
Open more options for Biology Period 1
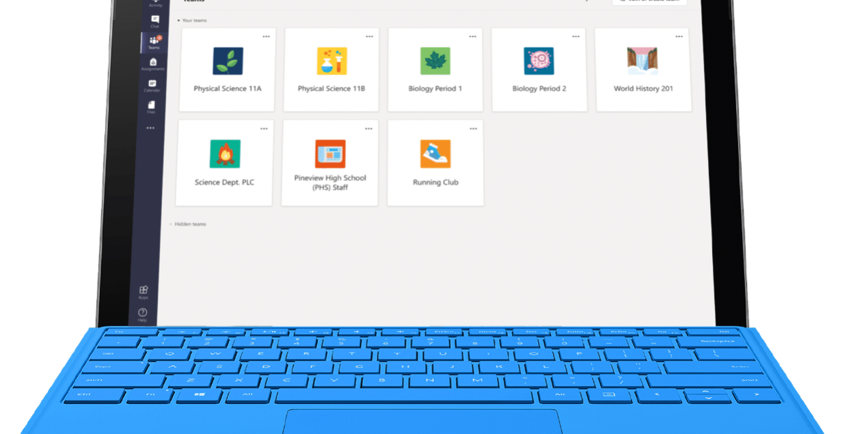(473, 36)
